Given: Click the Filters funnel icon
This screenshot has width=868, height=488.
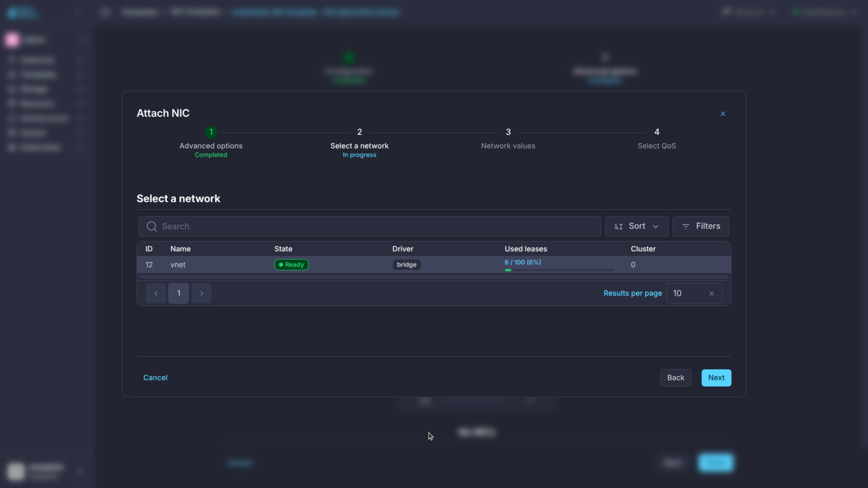Looking at the screenshot, I should (686, 227).
